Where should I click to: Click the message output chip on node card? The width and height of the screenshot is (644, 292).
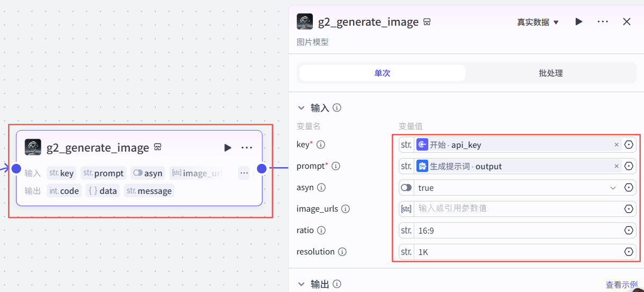coord(149,191)
